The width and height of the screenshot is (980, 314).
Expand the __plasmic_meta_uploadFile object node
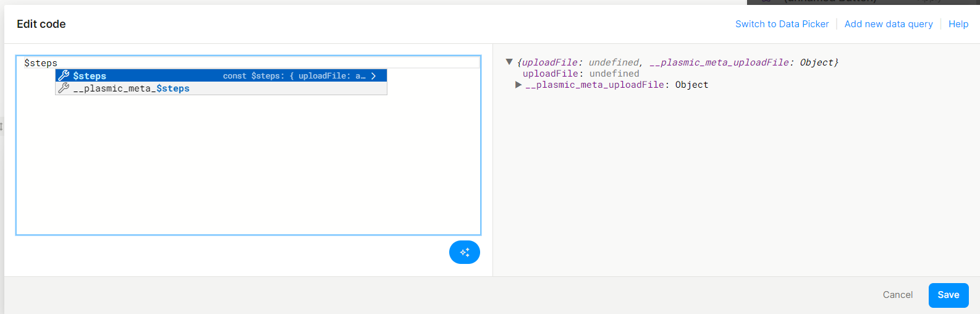(x=518, y=85)
